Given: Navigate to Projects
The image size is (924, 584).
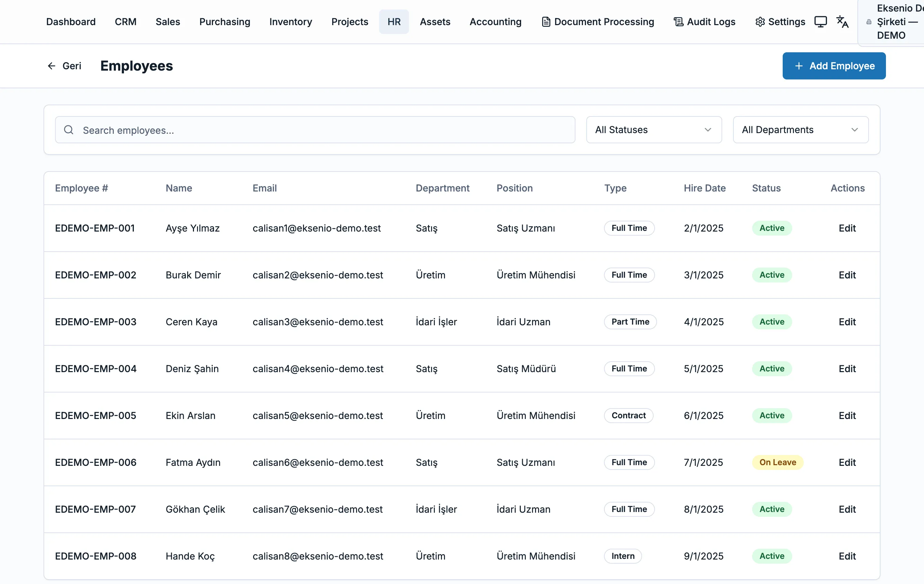Looking at the screenshot, I should point(350,22).
